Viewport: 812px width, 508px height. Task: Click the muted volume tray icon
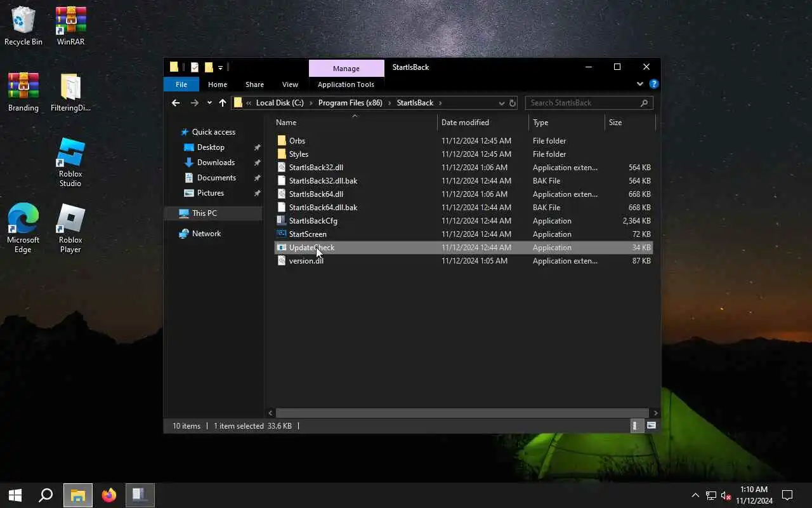[726, 495]
